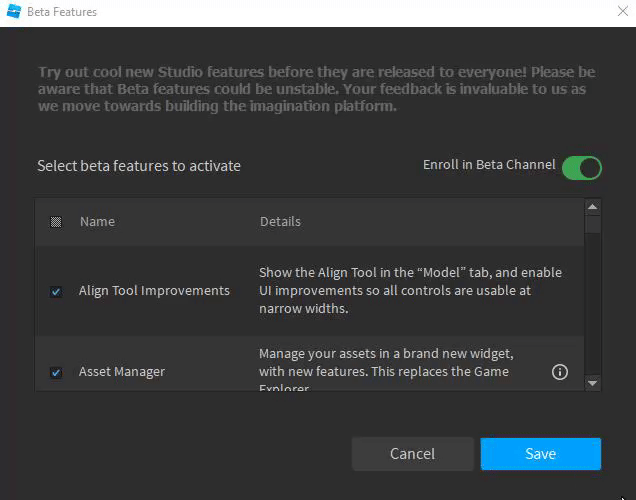Image resolution: width=636 pixels, height=500 pixels.
Task: Open the Asset Manager info icon
Action: coord(560,372)
